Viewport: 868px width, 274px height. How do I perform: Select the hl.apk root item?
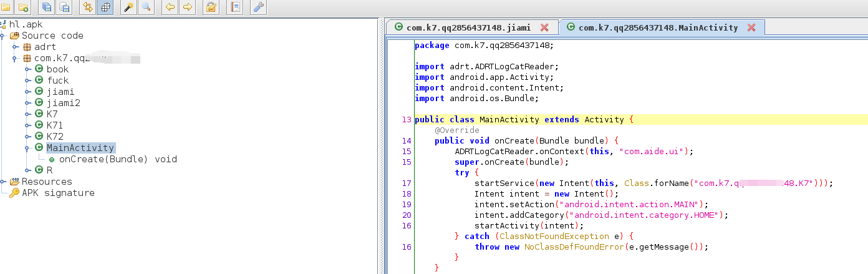pos(26,24)
